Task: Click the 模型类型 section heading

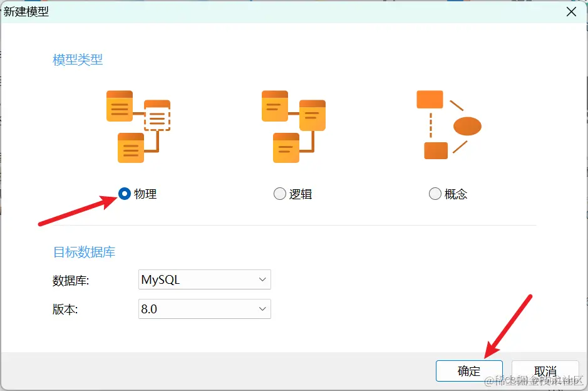Action: tap(77, 60)
